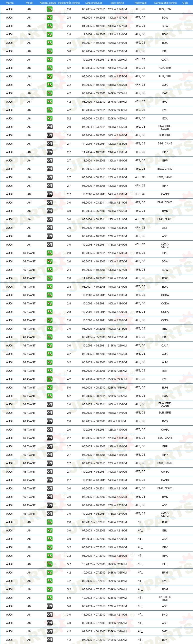This screenshot has width=193, height=644.
Task: Select the engine code CANA
Action: click(165, 471)
